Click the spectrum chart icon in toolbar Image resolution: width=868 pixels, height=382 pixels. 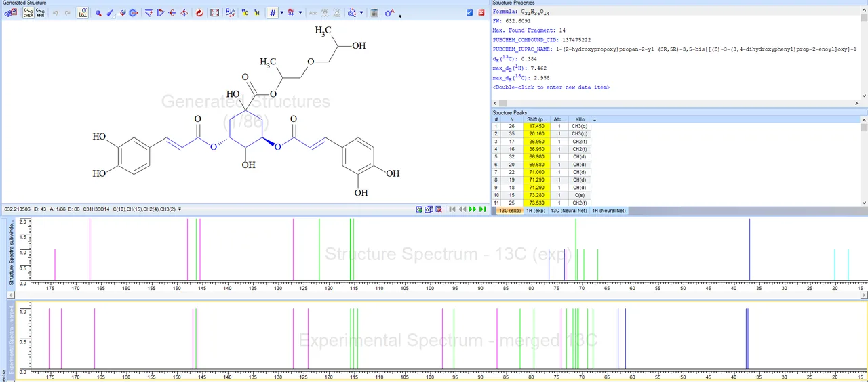pos(83,13)
